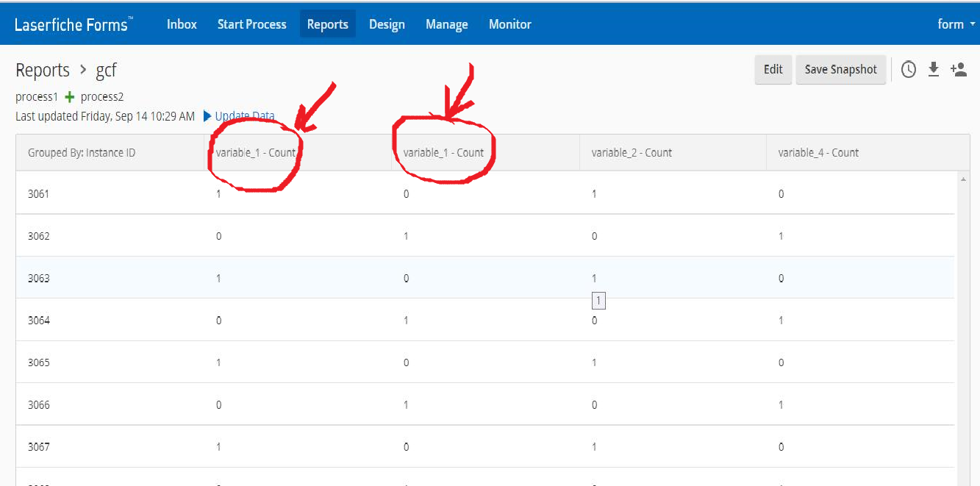The image size is (980, 486).
Task: Click the share with user icon
Action: coord(958,69)
